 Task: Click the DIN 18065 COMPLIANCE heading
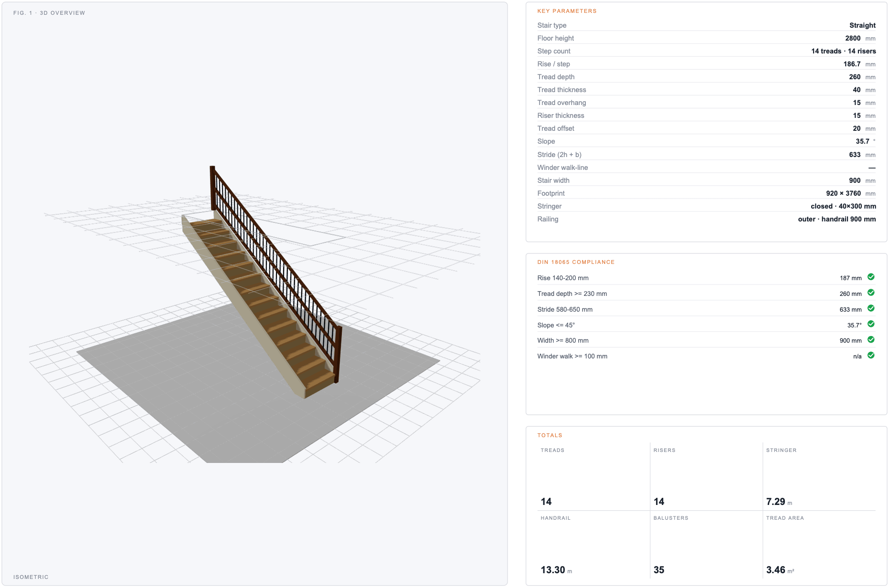click(x=576, y=262)
